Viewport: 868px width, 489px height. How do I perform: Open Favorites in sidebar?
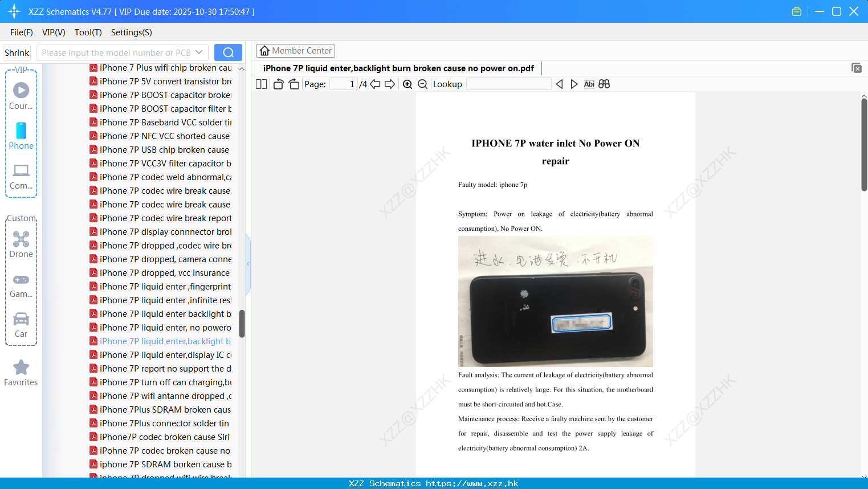click(x=21, y=373)
